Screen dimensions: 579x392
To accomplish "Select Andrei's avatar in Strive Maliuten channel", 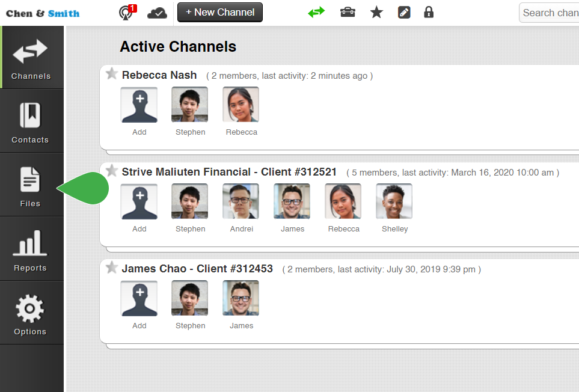I will click(x=240, y=201).
